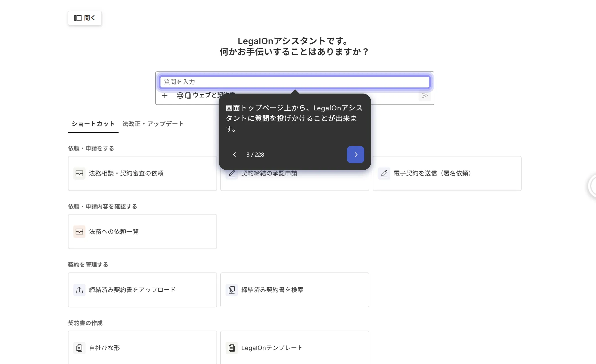Open 締結済み契約書を検索 card
This screenshot has width=596, height=364.
[x=295, y=290]
